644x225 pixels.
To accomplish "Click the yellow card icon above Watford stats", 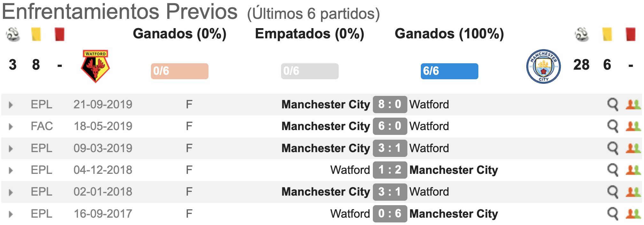I will [36, 34].
